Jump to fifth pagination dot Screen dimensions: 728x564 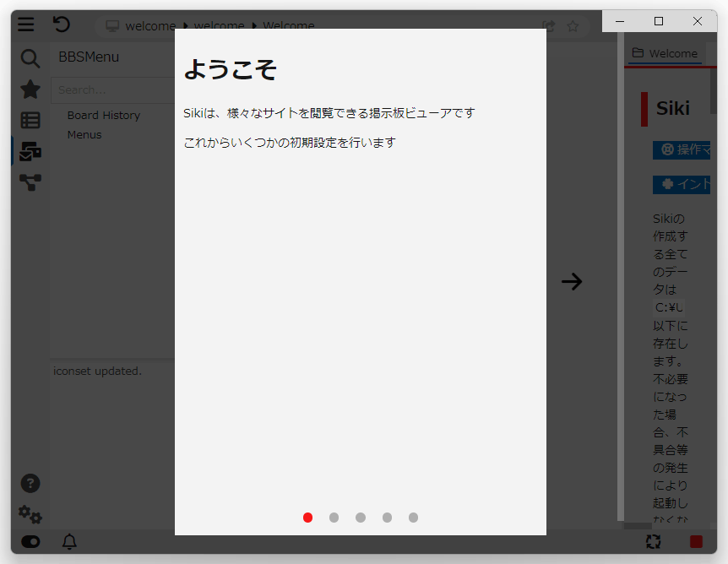pos(414,518)
